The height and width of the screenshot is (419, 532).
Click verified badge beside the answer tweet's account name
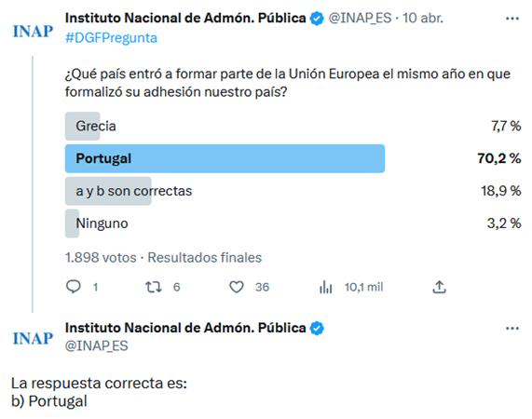(x=317, y=328)
